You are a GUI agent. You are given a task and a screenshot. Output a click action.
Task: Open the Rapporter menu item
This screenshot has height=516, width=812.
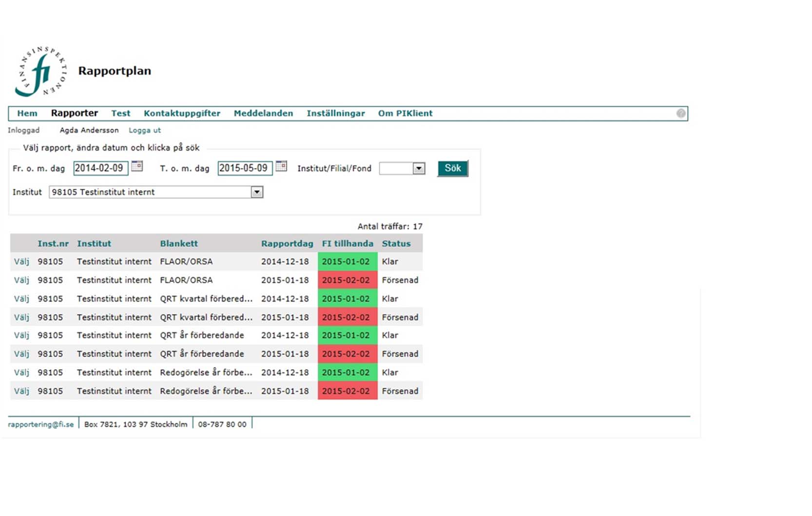[75, 113]
